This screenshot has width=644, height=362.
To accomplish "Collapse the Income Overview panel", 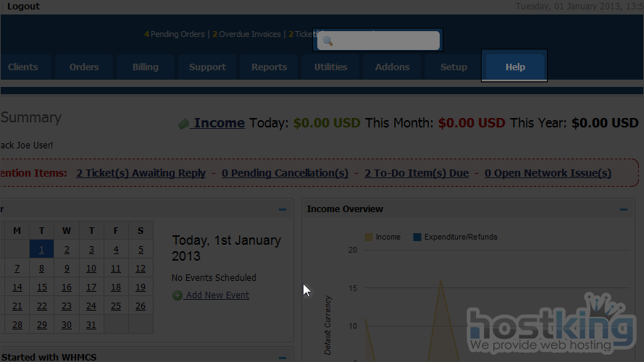I will [x=623, y=210].
